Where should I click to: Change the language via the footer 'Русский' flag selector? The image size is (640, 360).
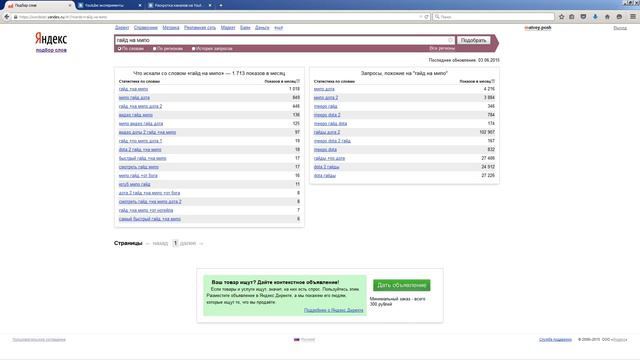click(x=304, y=340)
